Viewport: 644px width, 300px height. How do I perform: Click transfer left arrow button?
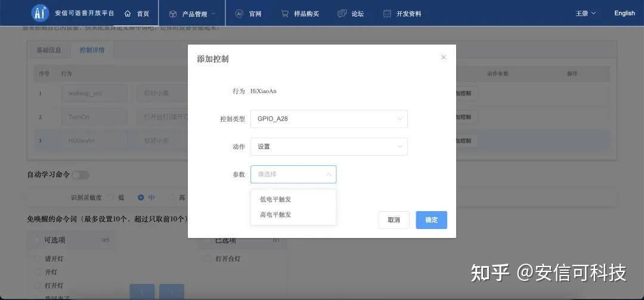(x=142, y=292)
